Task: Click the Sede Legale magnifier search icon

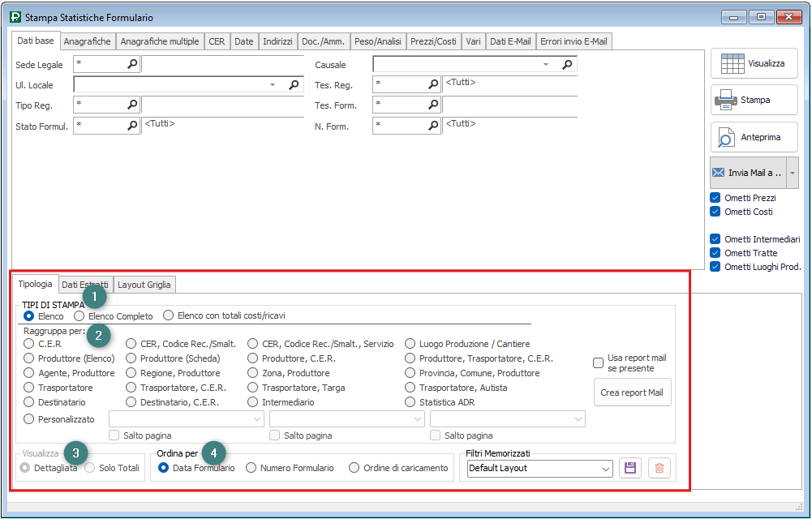Action: [132, 64]
